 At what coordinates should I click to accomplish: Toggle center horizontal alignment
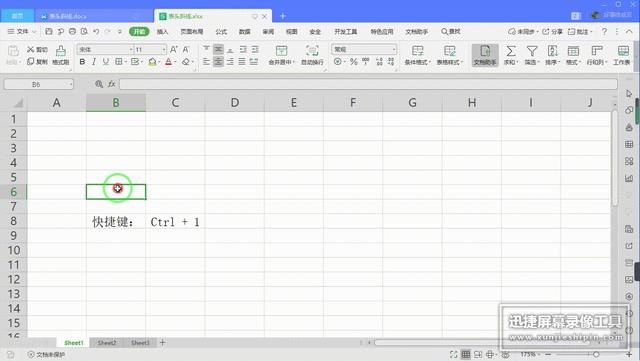tap(218, 62)
